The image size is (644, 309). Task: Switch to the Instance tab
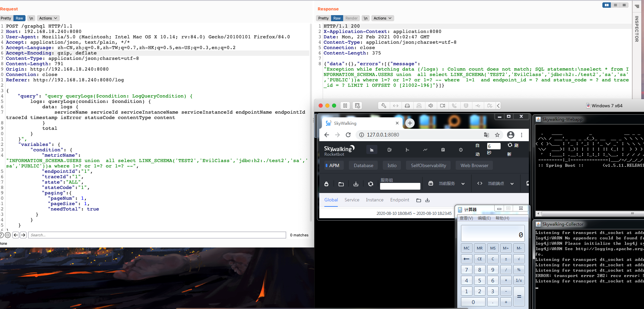click(x=375, y=200)
